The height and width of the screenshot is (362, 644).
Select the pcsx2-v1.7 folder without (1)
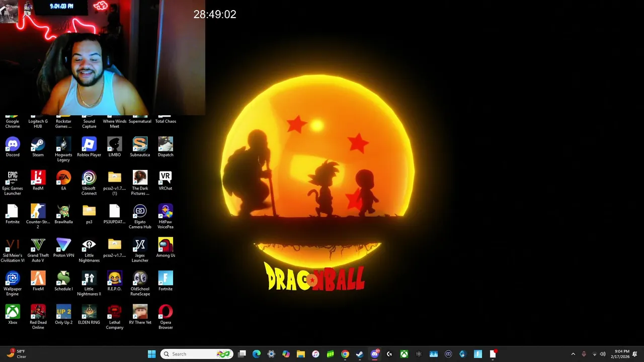pos(115,248)
